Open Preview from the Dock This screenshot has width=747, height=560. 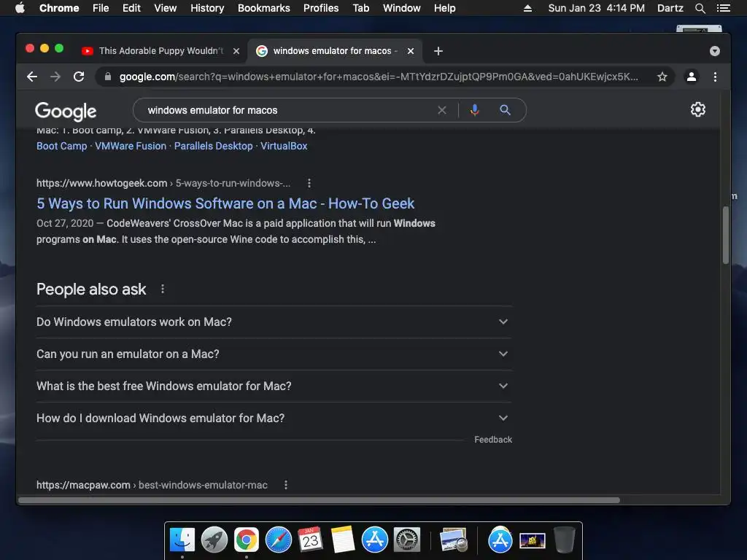click(x=454, y=540)
